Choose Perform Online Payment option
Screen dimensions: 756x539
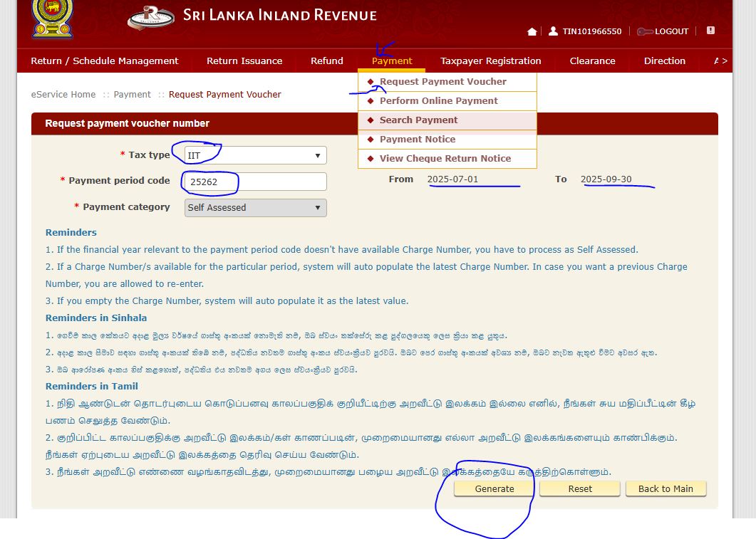pos(438,101)
